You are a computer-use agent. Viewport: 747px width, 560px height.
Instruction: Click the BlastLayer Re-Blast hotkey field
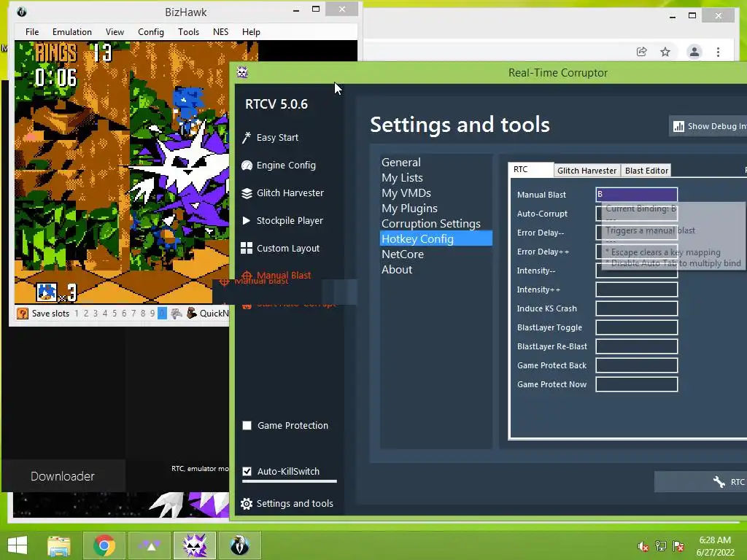point(636,346)
